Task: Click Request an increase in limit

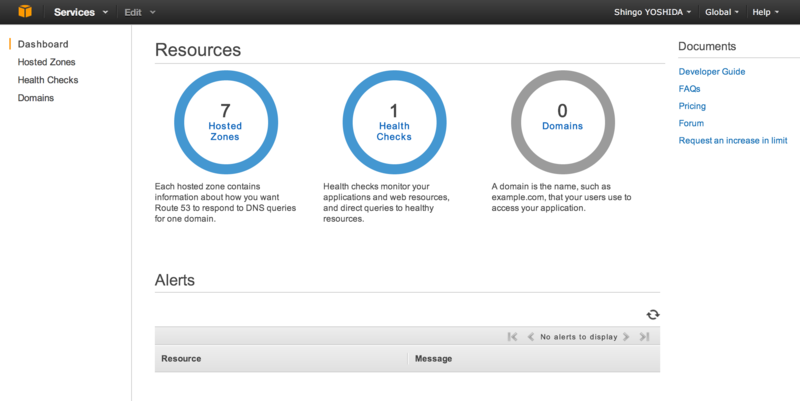Action: [733, 140]
